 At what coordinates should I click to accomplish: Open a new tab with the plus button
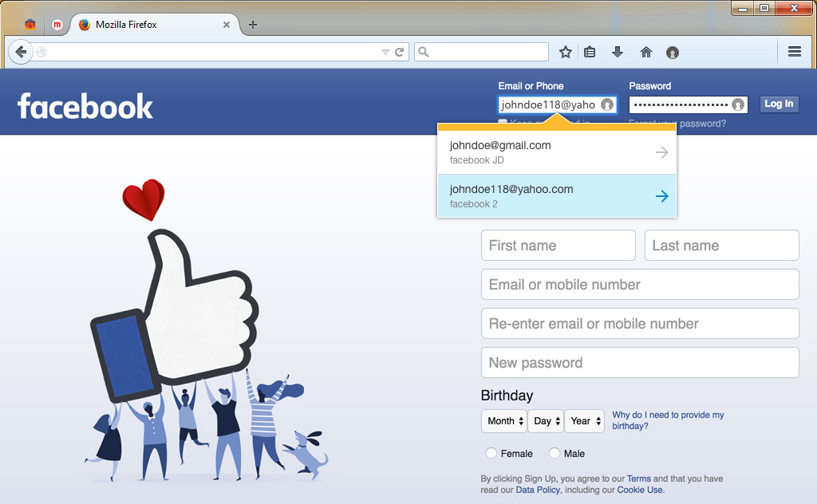point(252,25)
